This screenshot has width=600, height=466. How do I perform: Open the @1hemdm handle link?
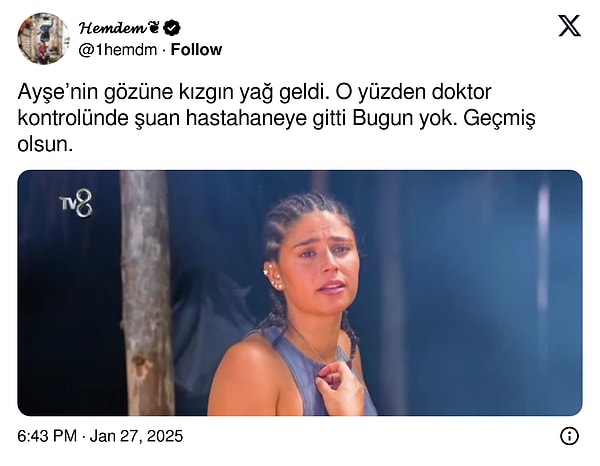118,50
